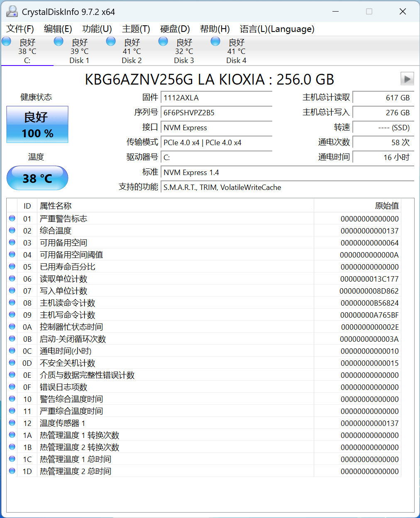Switch to the Disk 2 tab
This screenshot has width=420, height=518.
(132, 51)
